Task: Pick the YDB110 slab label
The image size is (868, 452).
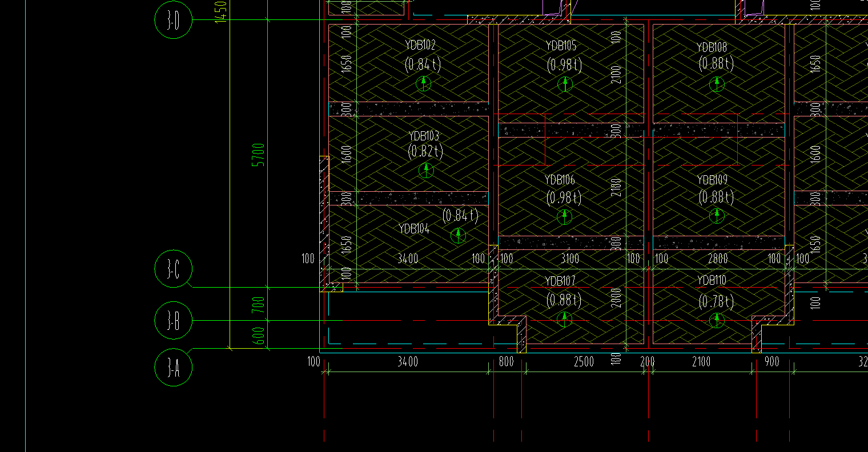Action: pyautogui.click(x=713, y=280)
